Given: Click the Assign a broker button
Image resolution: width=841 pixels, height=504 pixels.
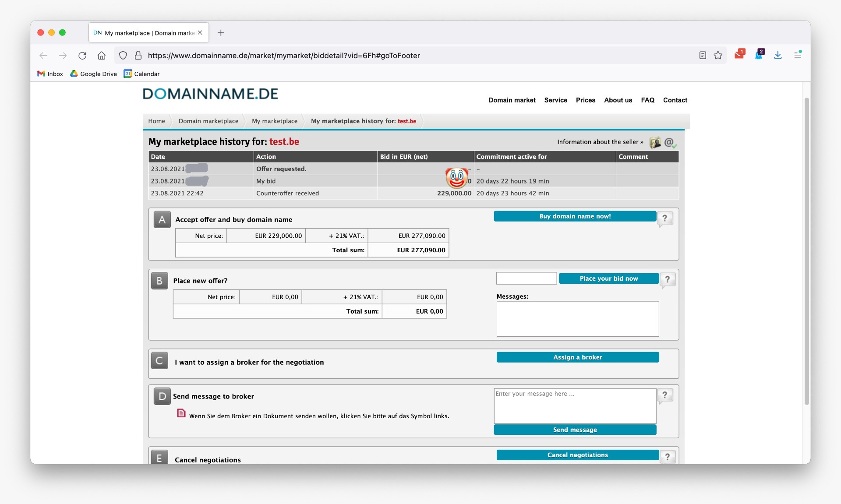Looking at the screenshot, I should pyautogui.click(x=577, y=357).
